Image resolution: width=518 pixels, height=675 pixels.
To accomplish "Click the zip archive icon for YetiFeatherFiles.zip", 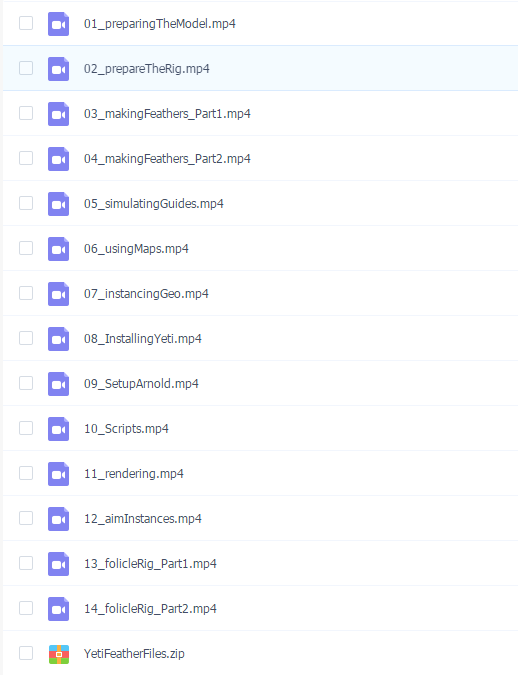I will [59, 654].
